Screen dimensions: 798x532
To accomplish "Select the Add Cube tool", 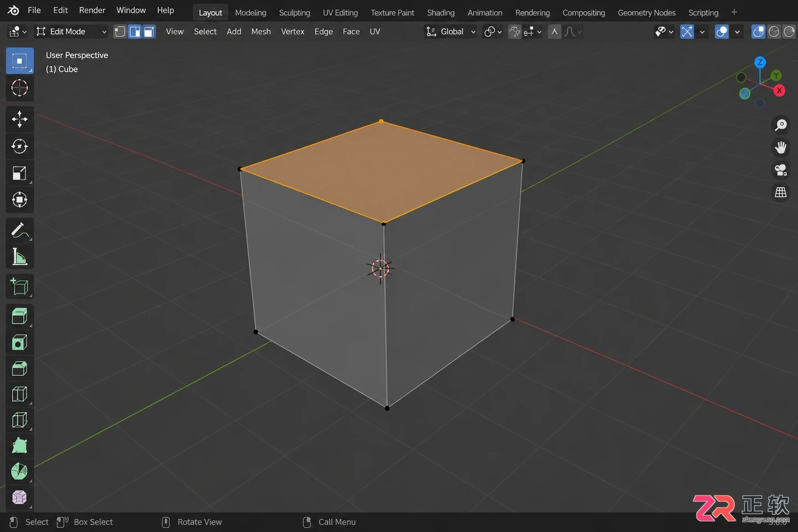I will [x=19, y=287].
